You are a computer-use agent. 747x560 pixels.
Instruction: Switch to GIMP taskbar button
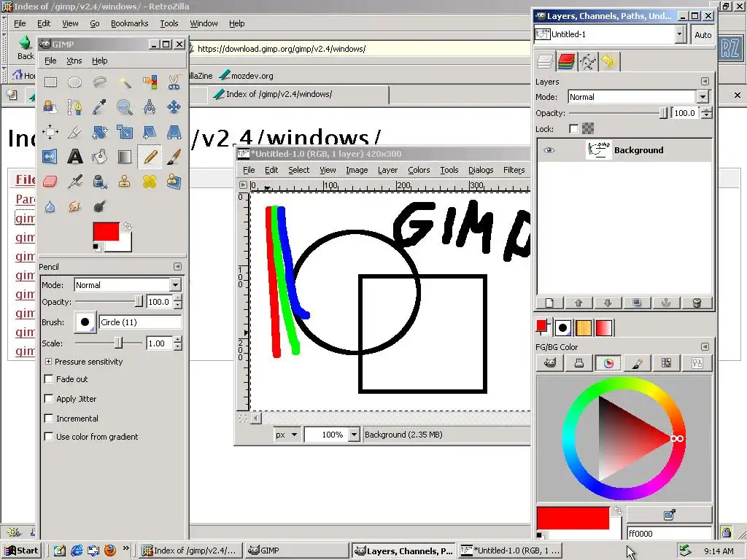pos(298,551)
